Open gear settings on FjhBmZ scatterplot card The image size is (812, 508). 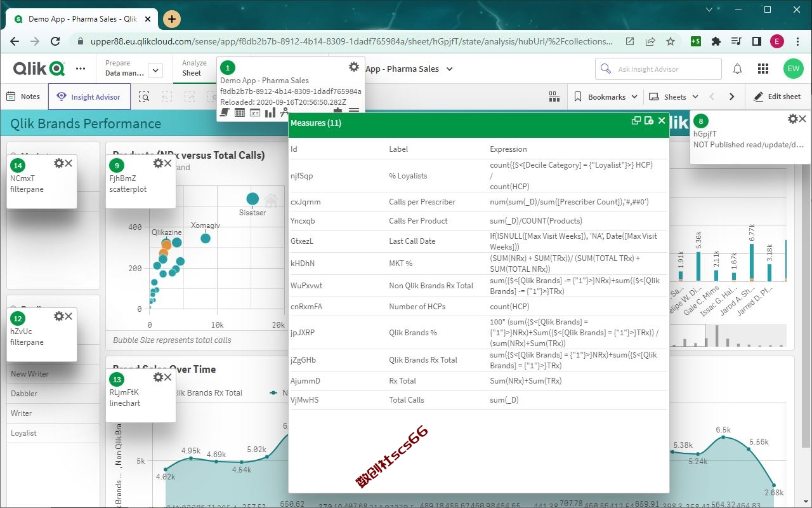point(159,163)
